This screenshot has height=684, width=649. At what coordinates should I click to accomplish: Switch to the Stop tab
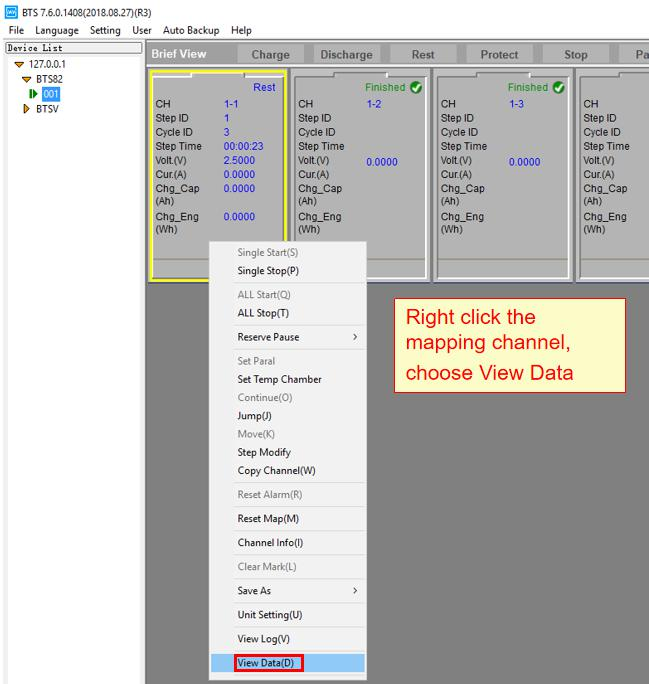pyautogui.click(x=576, y=55)
